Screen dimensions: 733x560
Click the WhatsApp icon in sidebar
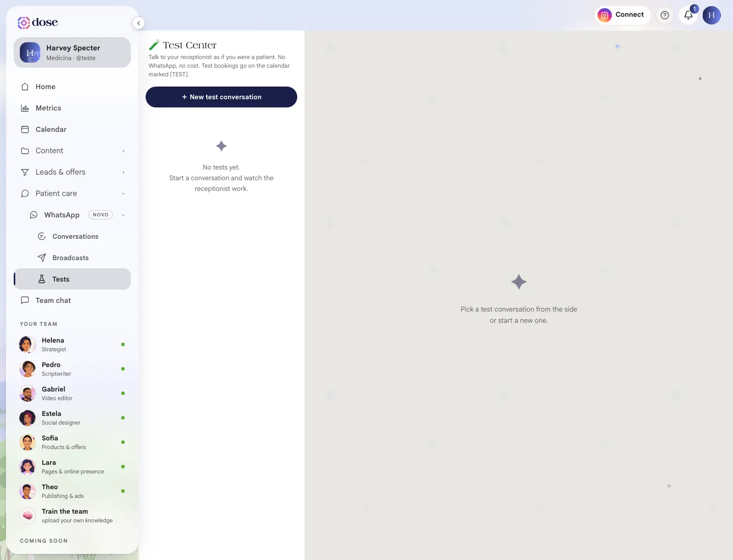[34, 215]
